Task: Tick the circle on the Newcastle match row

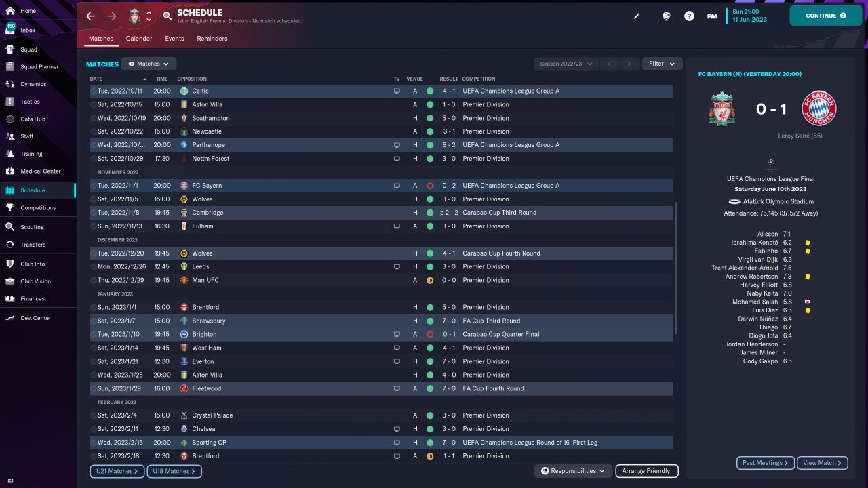Action: point(94,131)
